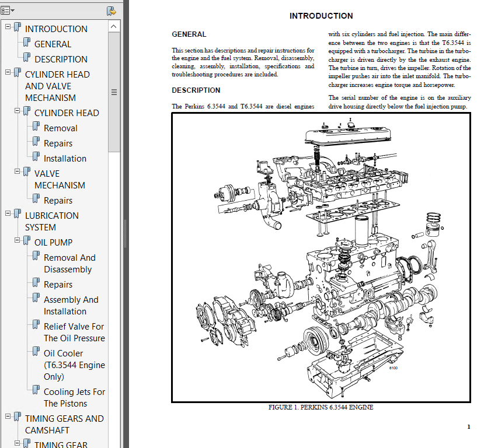Click the bookmark icon beside Removal
This screenshot has height=448, width=491.
tap(36, 127)
